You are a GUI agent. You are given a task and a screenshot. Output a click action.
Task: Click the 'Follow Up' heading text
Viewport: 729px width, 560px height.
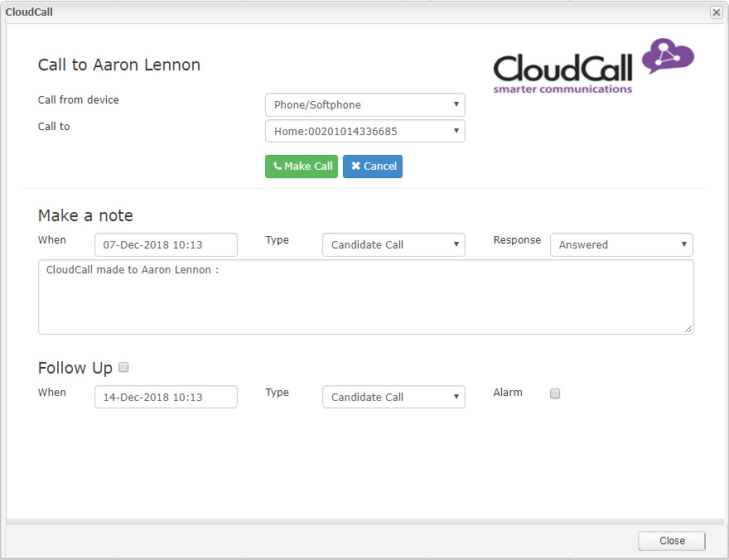pyautogui.click(x=75, y=368)
